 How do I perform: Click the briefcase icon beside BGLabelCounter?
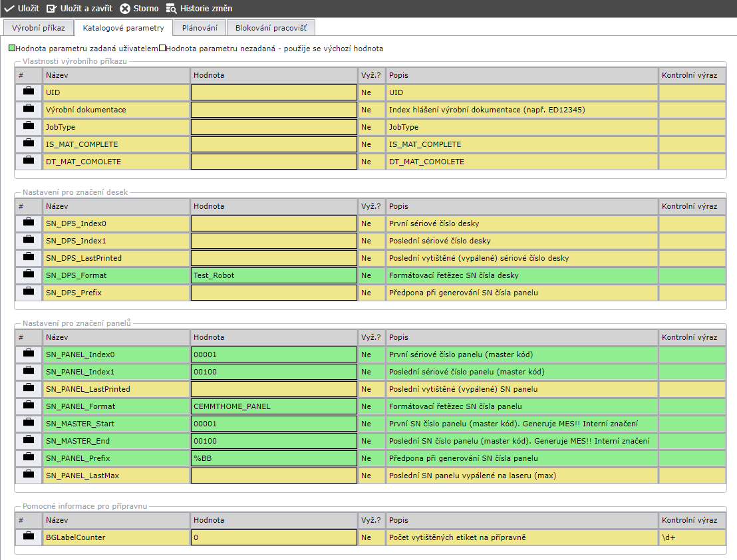coord(28,536)
